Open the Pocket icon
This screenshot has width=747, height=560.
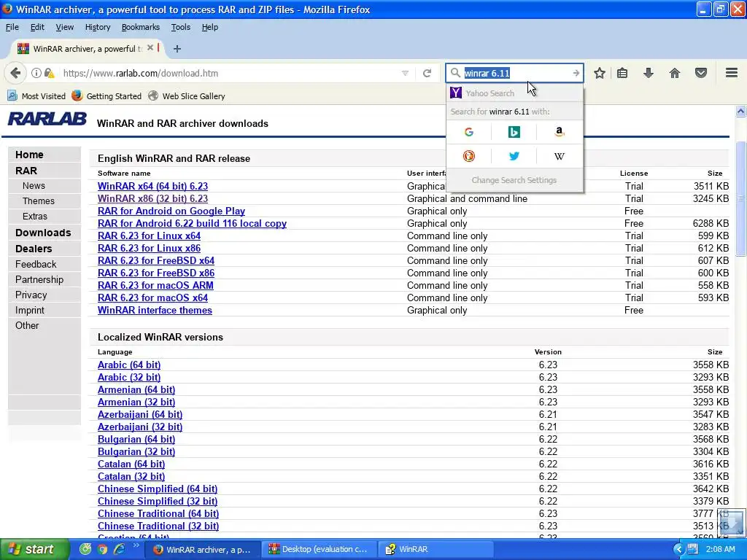click(x=701, y=73)
